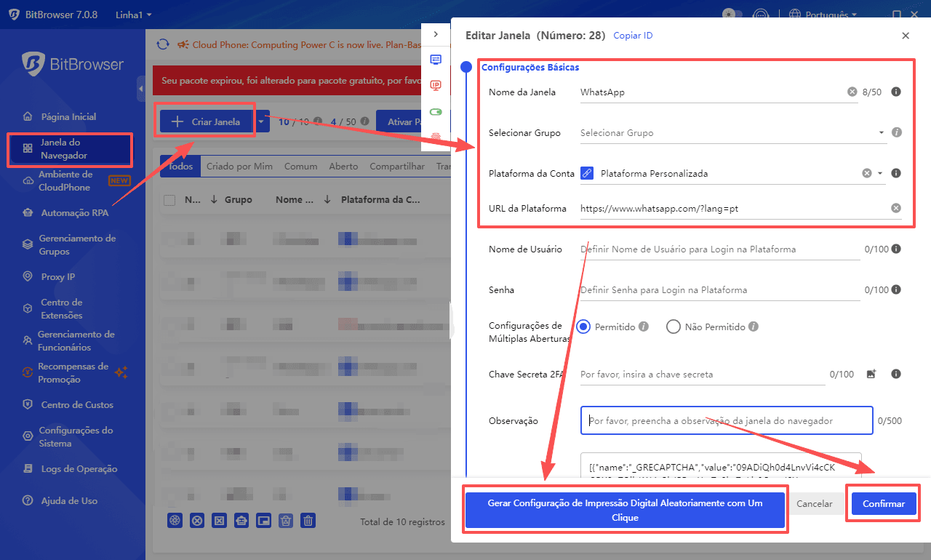The height and width of the screenshot is (560, 931).
Task: Click the Observação text input field
Action: pyautogui.click(x=726, y=420)
